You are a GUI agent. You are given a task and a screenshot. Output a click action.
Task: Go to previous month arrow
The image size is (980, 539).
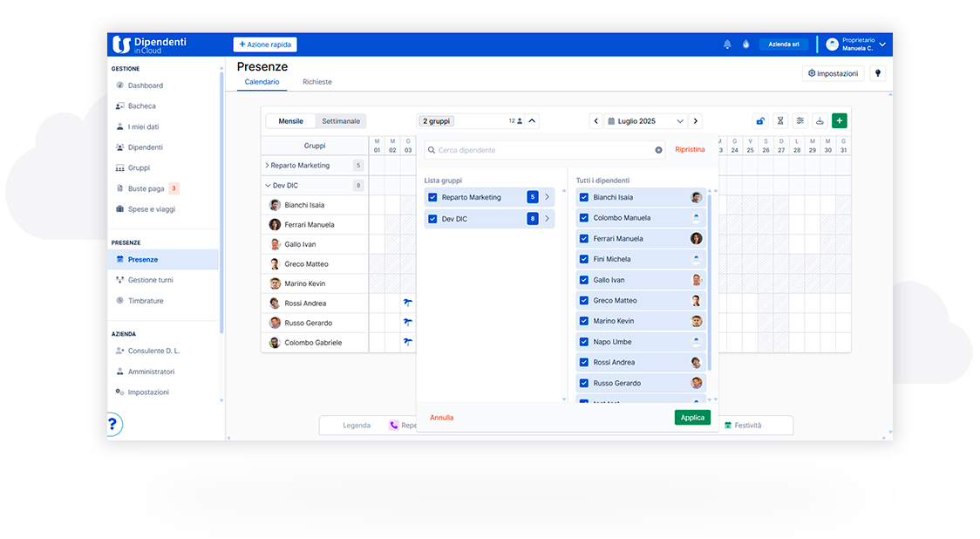pyautogui.click(x=595, y=121)
